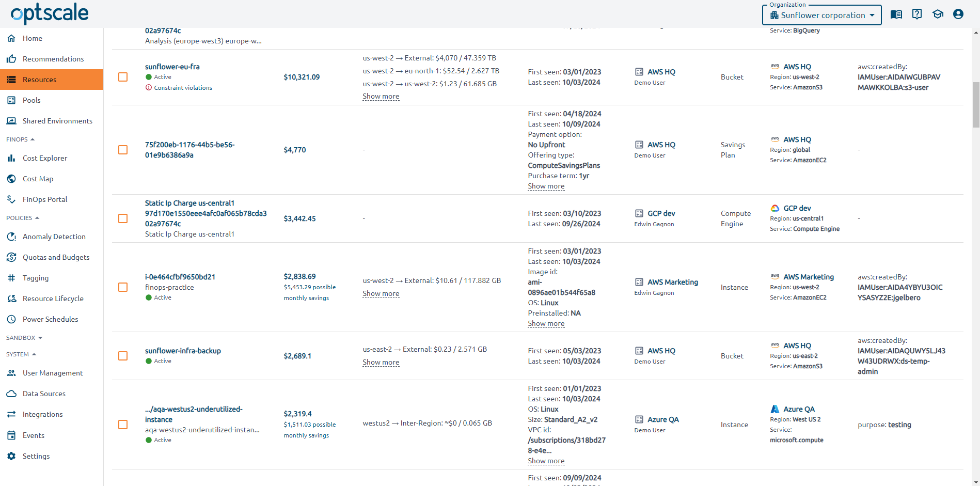Go to Data Sources page
Screen dimensions: 980x486
[52, 394]
